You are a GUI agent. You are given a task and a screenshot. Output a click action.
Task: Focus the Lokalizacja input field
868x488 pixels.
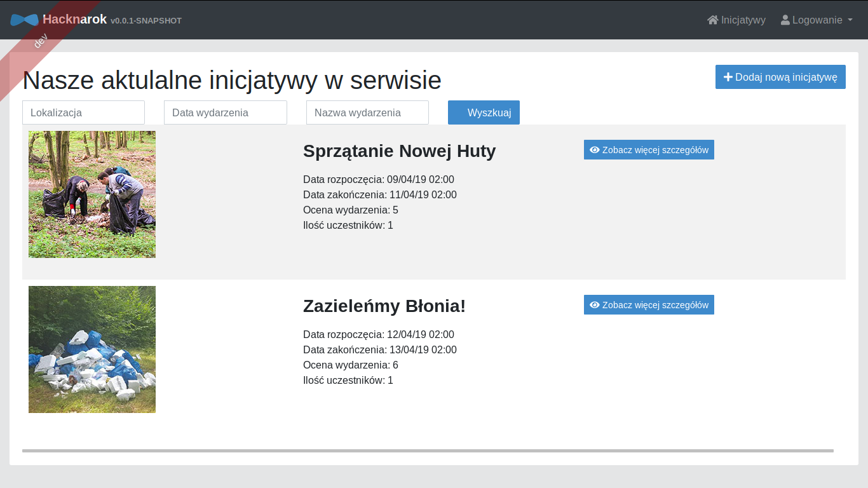[x=83, y=112]
